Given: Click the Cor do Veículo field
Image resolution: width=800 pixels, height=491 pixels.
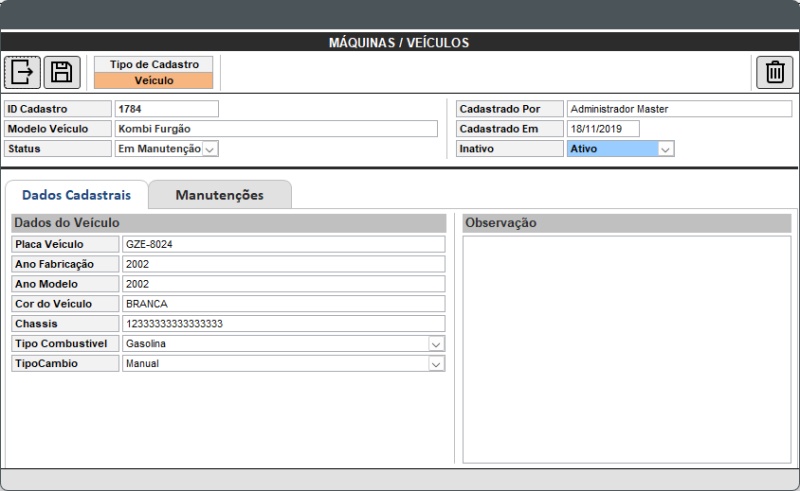Looking at the screenshot, I should tap(282, 304).
